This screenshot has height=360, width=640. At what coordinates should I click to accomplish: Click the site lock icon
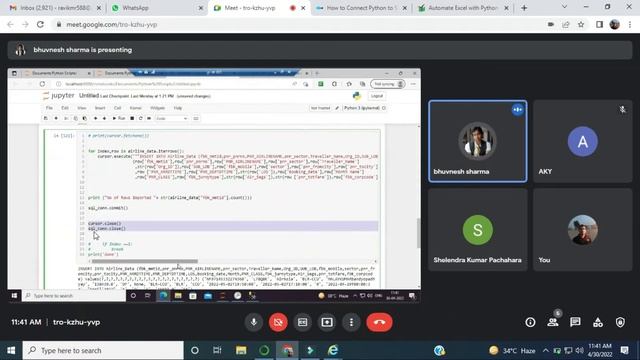59,24
